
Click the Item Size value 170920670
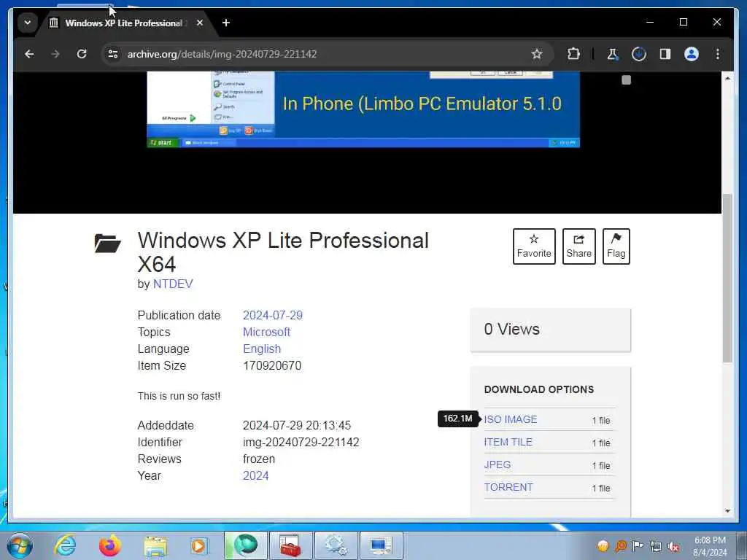(x=272, y=366)
